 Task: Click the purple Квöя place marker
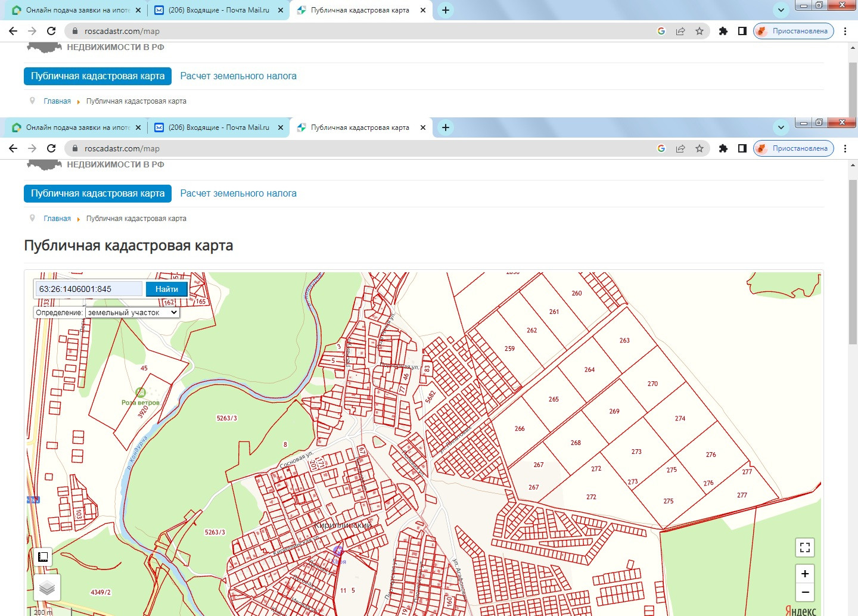(x=338, y=551)
